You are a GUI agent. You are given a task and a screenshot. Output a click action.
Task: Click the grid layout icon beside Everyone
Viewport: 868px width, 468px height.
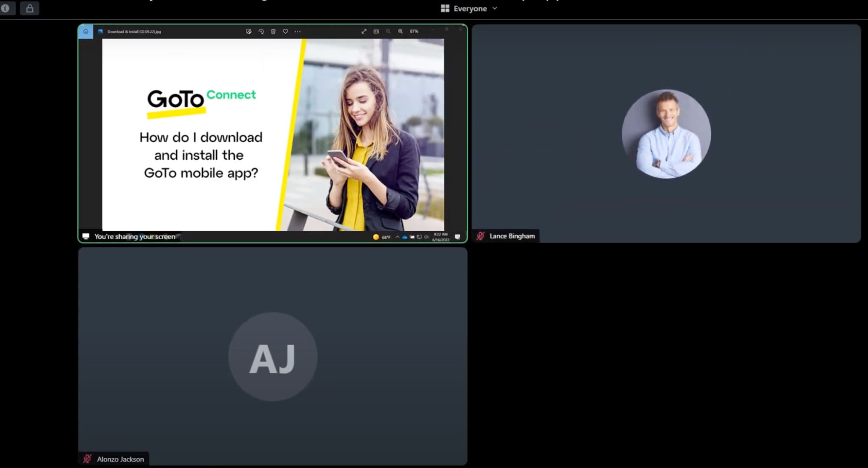445,9
